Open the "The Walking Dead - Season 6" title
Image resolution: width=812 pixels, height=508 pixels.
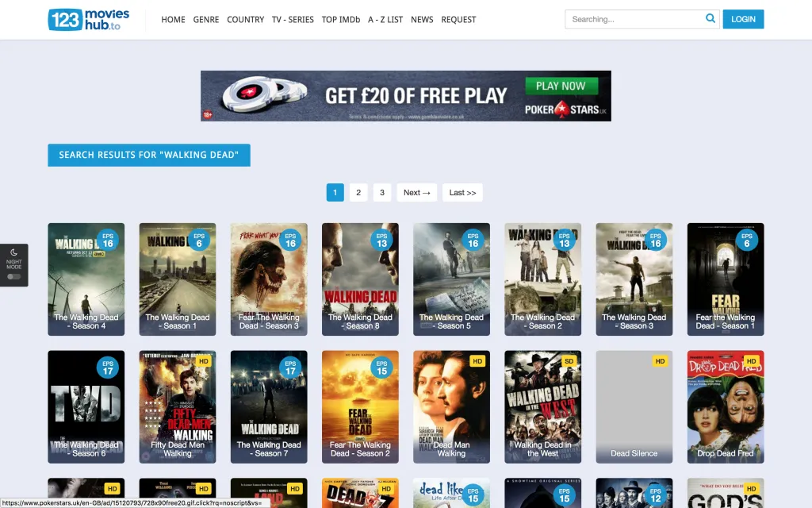[x=86, y=449]
